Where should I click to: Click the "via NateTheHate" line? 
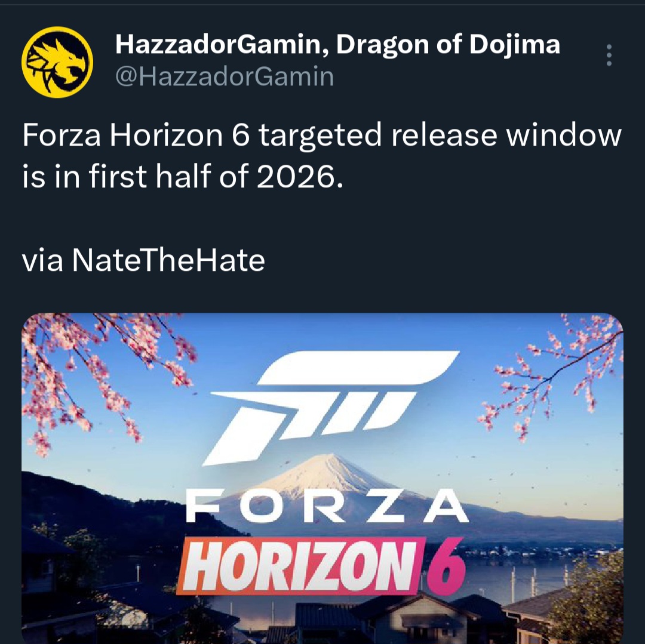pos(143,260)
